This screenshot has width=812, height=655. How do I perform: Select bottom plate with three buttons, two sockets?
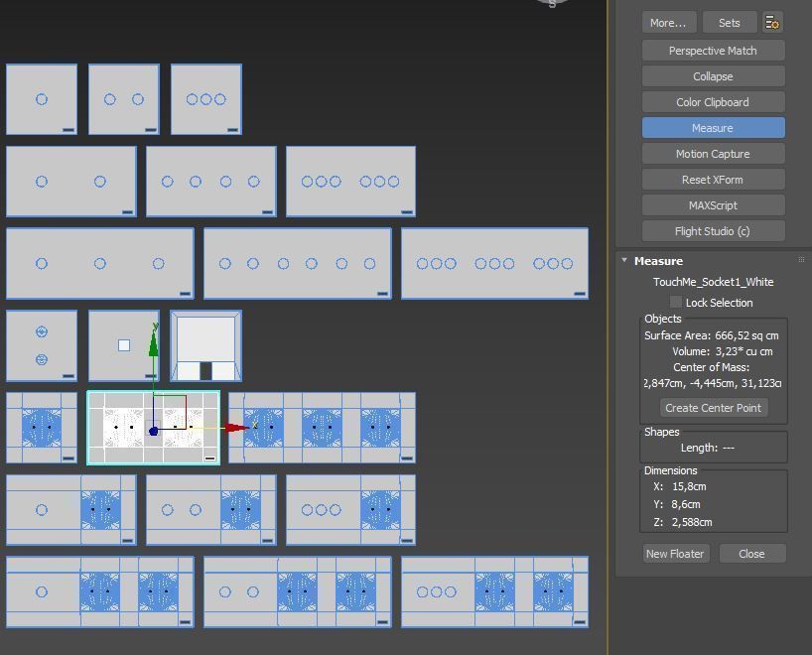pyautogui.click(x=494, y=591)
